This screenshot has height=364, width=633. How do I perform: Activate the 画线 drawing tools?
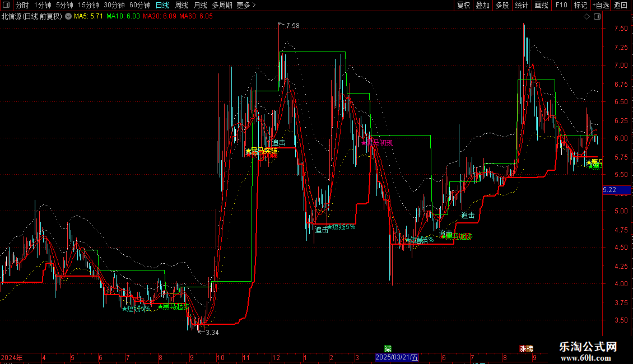point(541,5)
